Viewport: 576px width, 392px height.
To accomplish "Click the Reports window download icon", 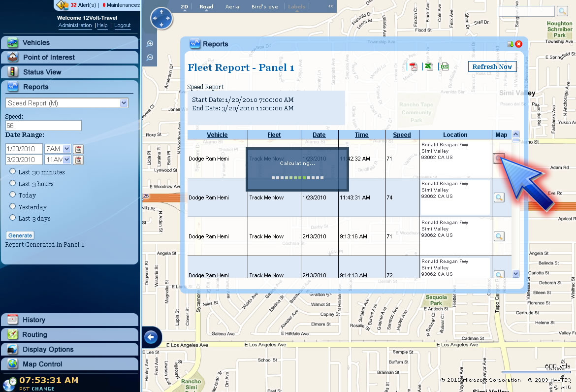I will (510, 44).
